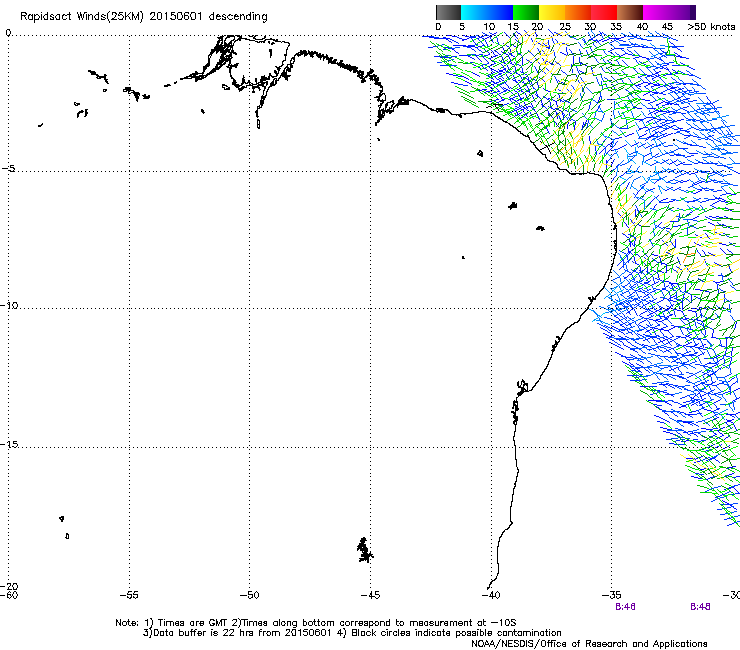Click the 'NOAA/NESDIS/Office of Research and Applications' credit
This screenshot has height=650, width=740.
point(589,644)
